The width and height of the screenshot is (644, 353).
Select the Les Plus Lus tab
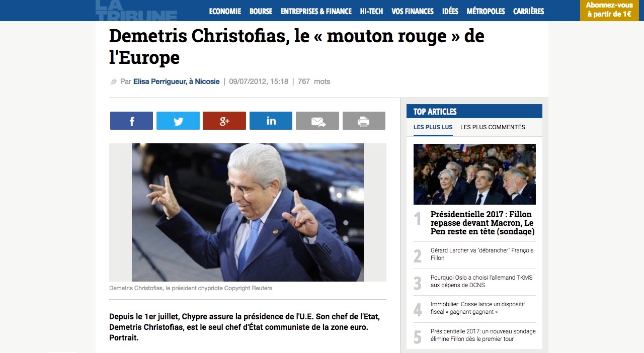pyautogui.click(x=433, y=127)
